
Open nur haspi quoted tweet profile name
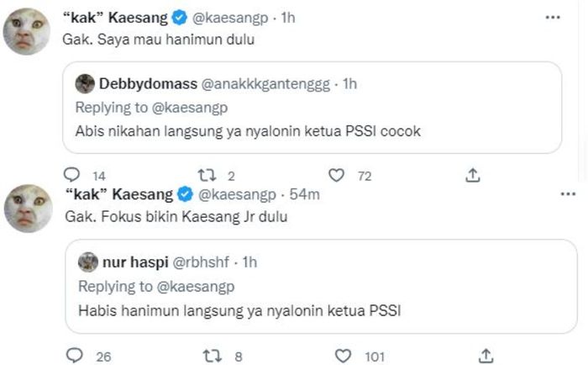(133, 262)
